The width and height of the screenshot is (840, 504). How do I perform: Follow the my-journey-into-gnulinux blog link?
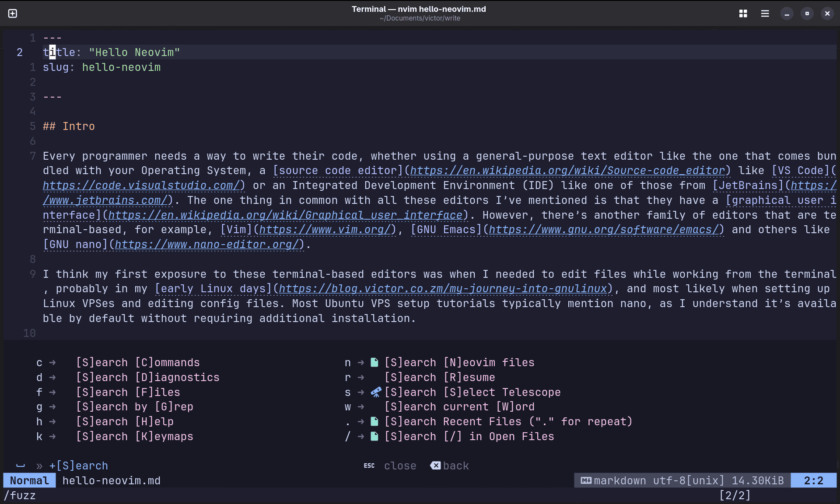tap(443, 289)
